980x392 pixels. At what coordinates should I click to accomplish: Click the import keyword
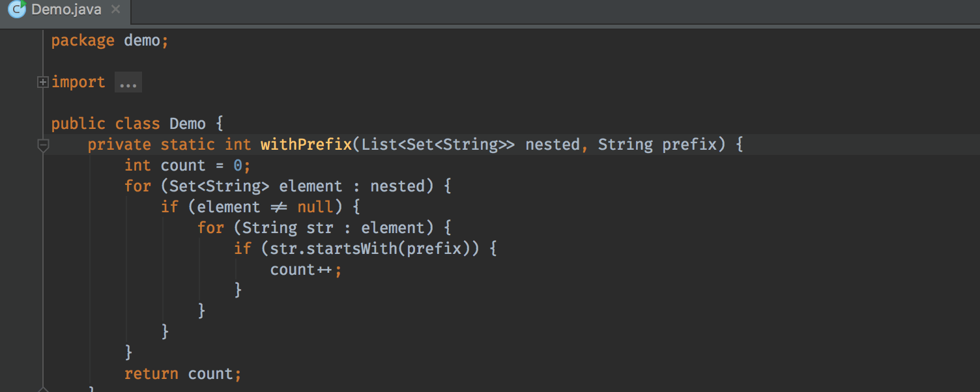coord(78,82)
